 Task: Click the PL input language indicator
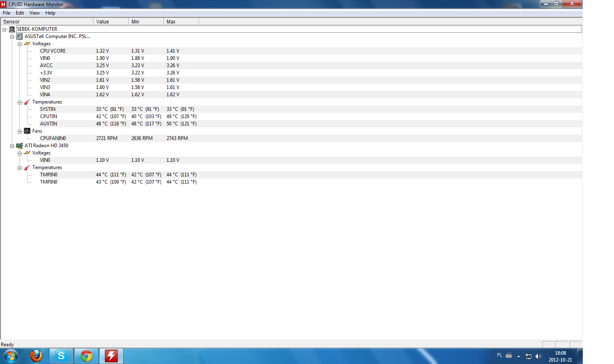pyautogui.click(x=499, y=355)
